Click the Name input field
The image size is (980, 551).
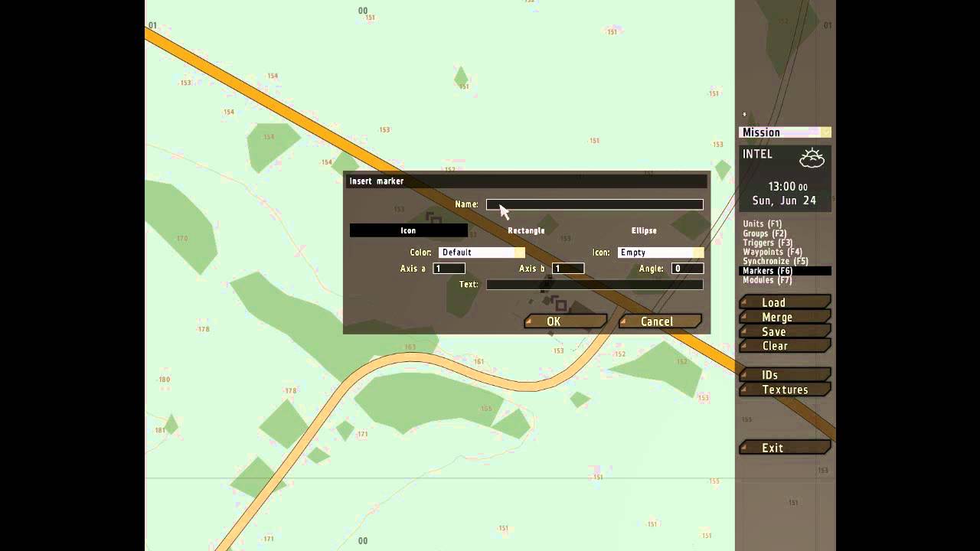(x=594, y=204)
